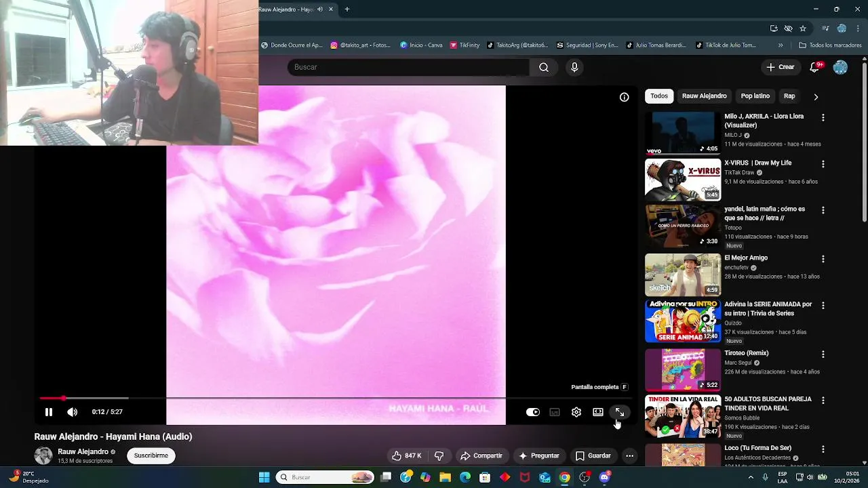Open options for Milo J Llora Llora video
Viewport: 868px width, 488px height.
click(823, 117)
